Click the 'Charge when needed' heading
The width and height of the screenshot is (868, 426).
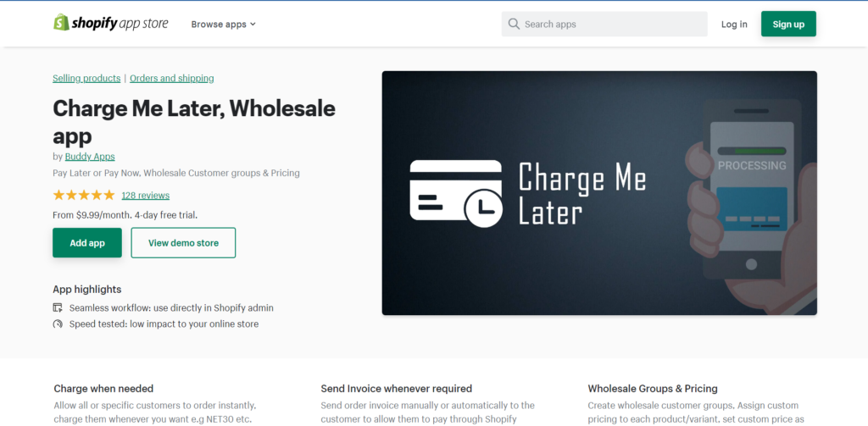tap(103, 389)
